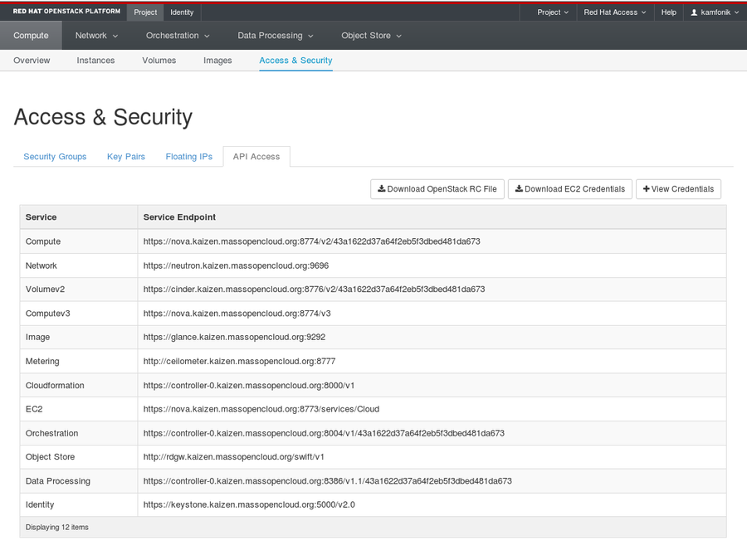
Task: Click the View Credentials button
Action: point(678,189)
